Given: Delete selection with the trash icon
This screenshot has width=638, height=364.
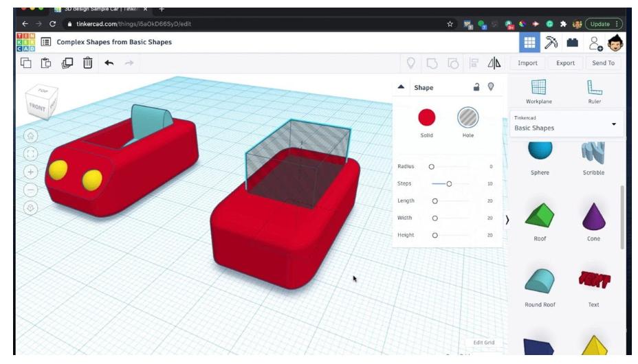Looking at the screenshot, I should pyautogui.click(x=87, y=63).
